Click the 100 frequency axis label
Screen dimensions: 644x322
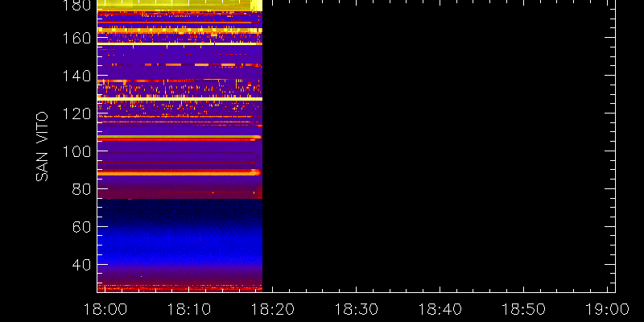click(x=76, y=151)
